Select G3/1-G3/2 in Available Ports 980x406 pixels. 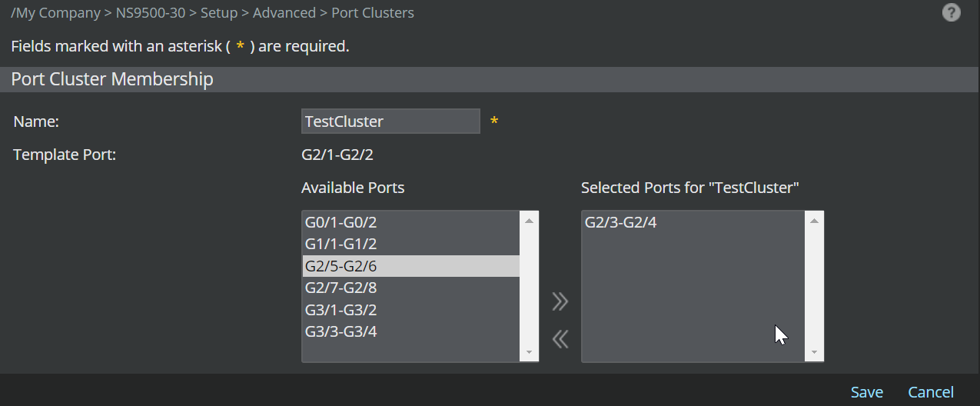coord(411,310)
